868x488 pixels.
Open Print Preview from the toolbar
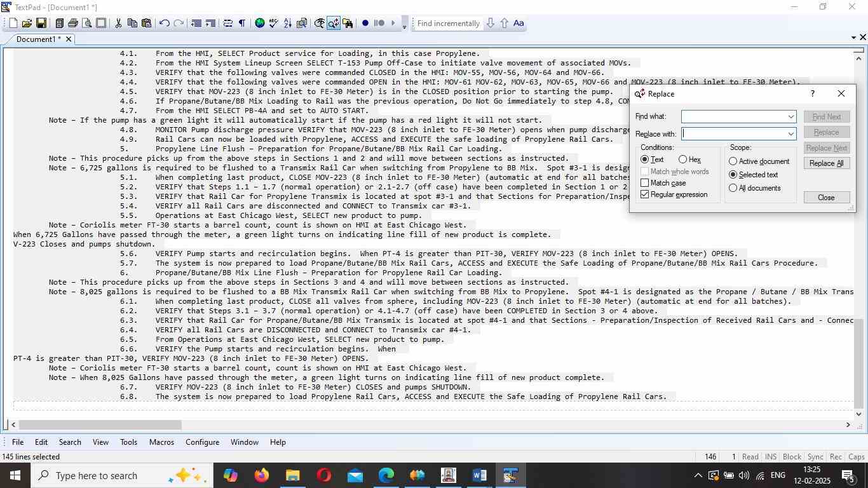coord(87,24)
